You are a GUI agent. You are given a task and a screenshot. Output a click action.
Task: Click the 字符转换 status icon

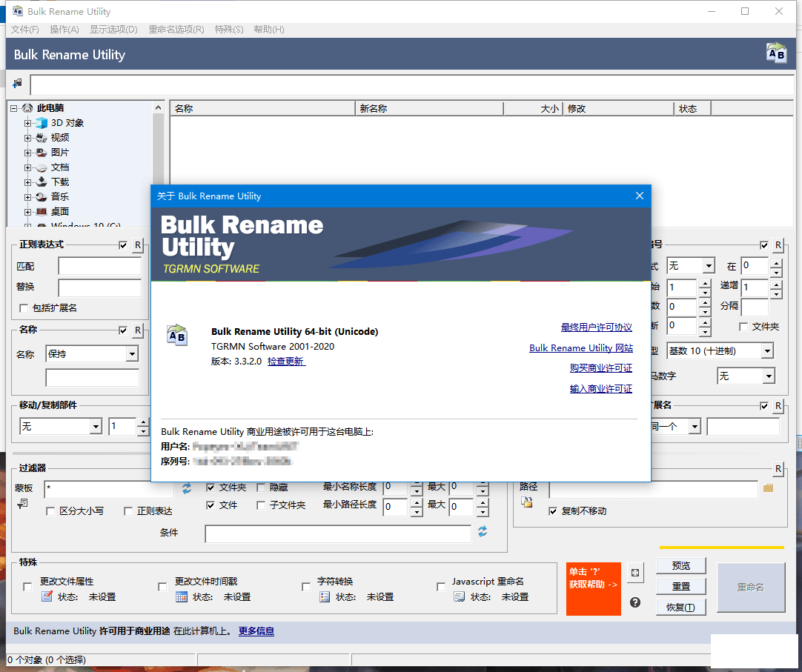coord(324,596)
